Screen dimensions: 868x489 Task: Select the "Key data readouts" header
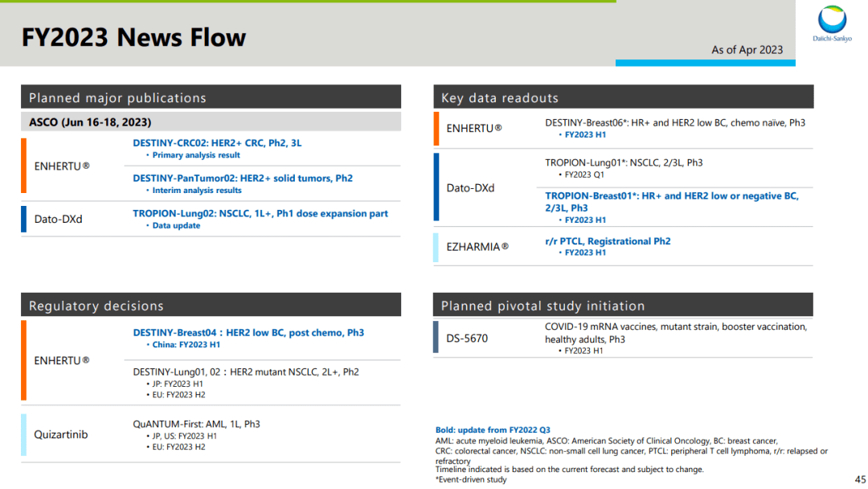(499, 98)
